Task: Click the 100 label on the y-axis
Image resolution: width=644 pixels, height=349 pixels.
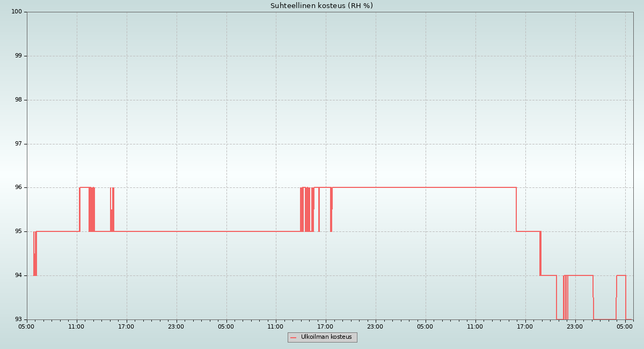Action: [x=17, y=12]
